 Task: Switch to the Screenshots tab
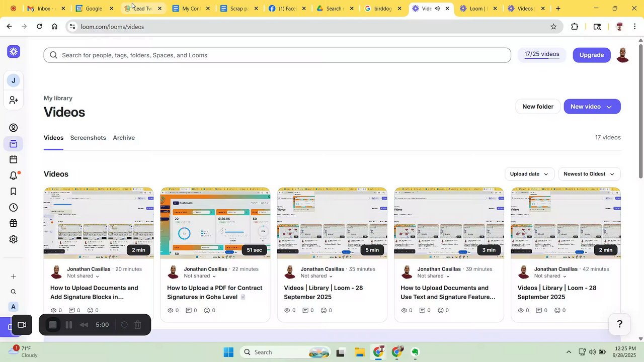(88, 138)
